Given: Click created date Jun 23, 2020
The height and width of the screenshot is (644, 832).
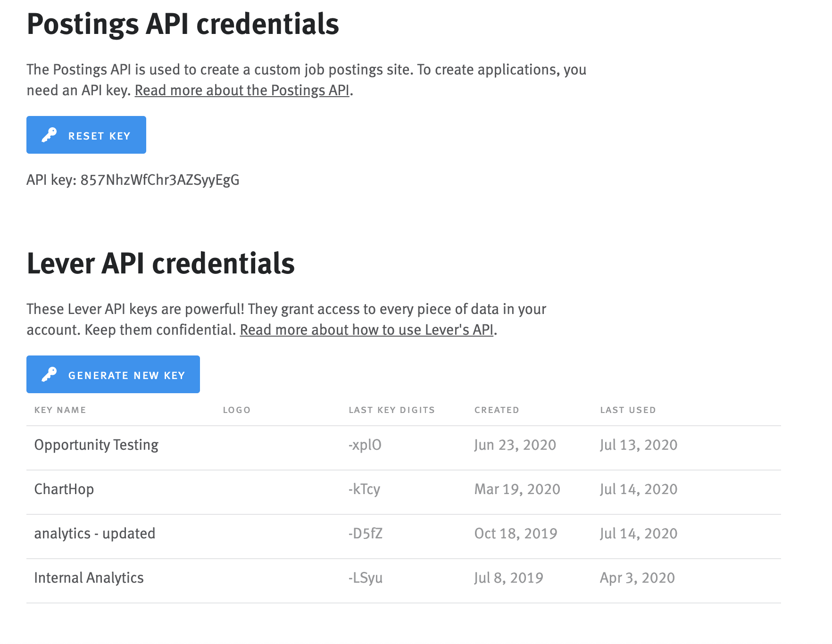Looking at the screenshot, I should click(x=516, y=445).
